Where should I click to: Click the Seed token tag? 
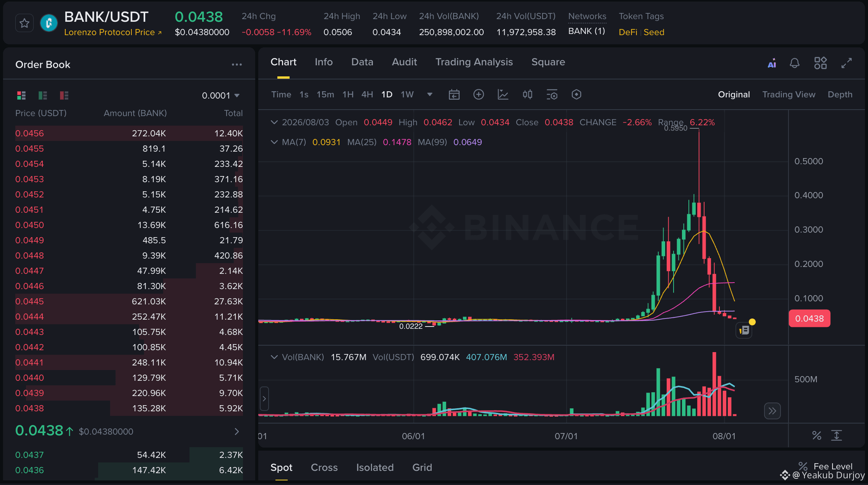pyautogui.click(x=654, y=32)
